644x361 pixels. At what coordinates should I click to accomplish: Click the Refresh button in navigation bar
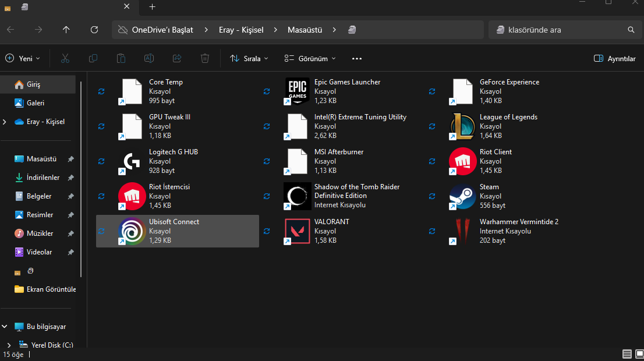click(x=94, y=30)
